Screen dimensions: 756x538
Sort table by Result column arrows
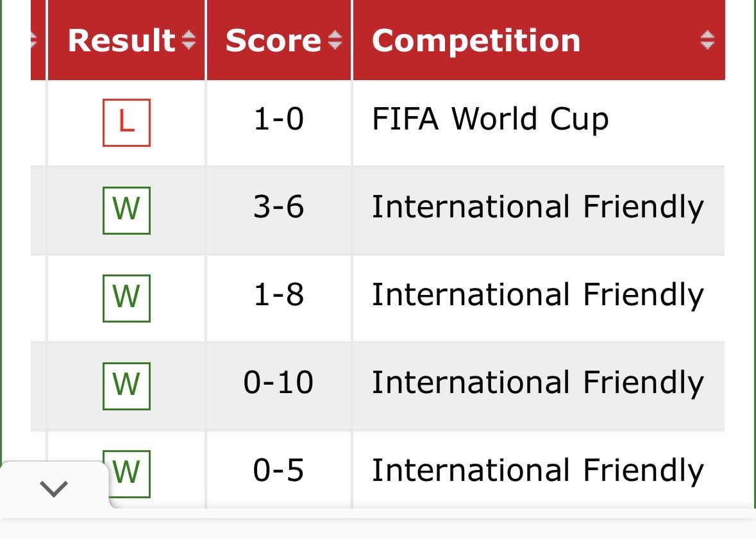(189, 40)
